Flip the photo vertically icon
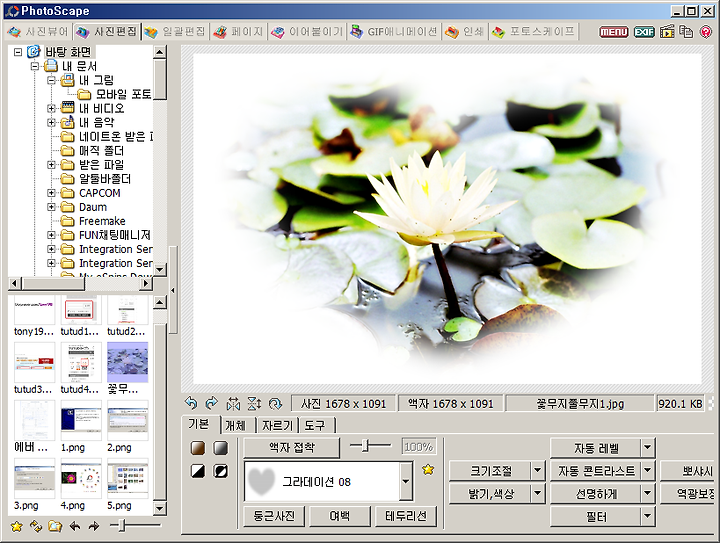Viewport: 720px width, 543px height. tap(254, 403)
